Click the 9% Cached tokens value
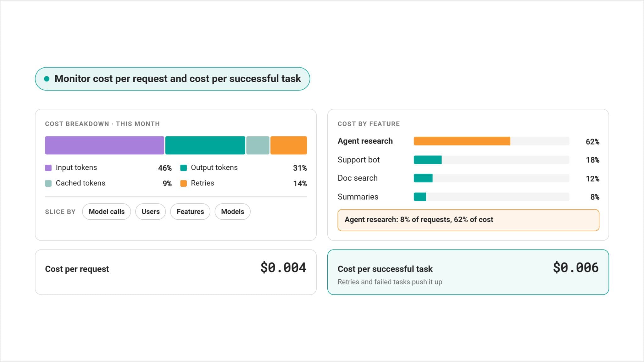This screenshot has width=644, height=362. (167, 184)
